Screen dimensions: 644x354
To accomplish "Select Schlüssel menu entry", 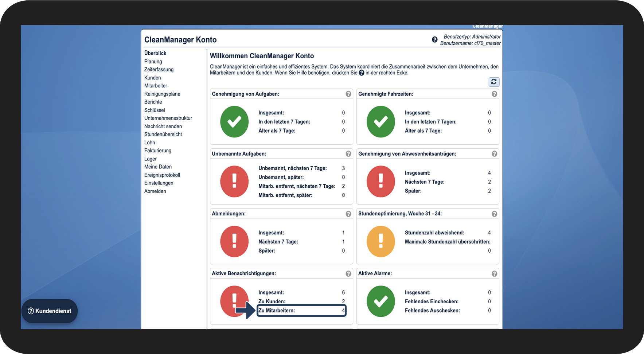I will point(155,110).
